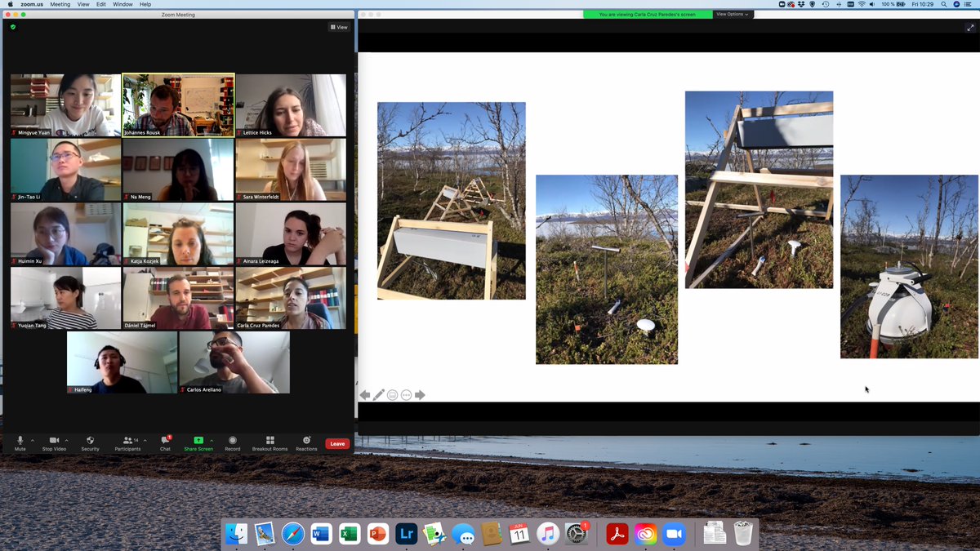Click Dropbox icon in menu bar
This screenshot has width=980, height=551.
[801, 4]
